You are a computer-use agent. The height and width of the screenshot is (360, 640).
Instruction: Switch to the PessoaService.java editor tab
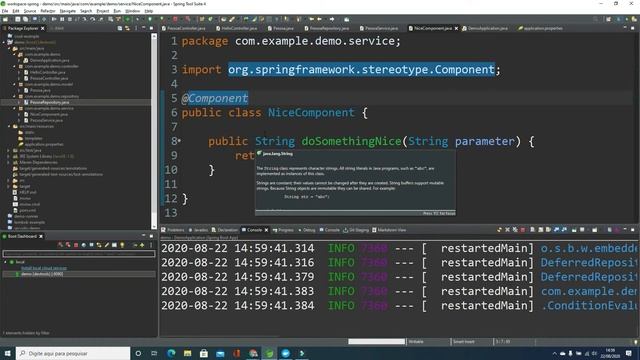379,28
